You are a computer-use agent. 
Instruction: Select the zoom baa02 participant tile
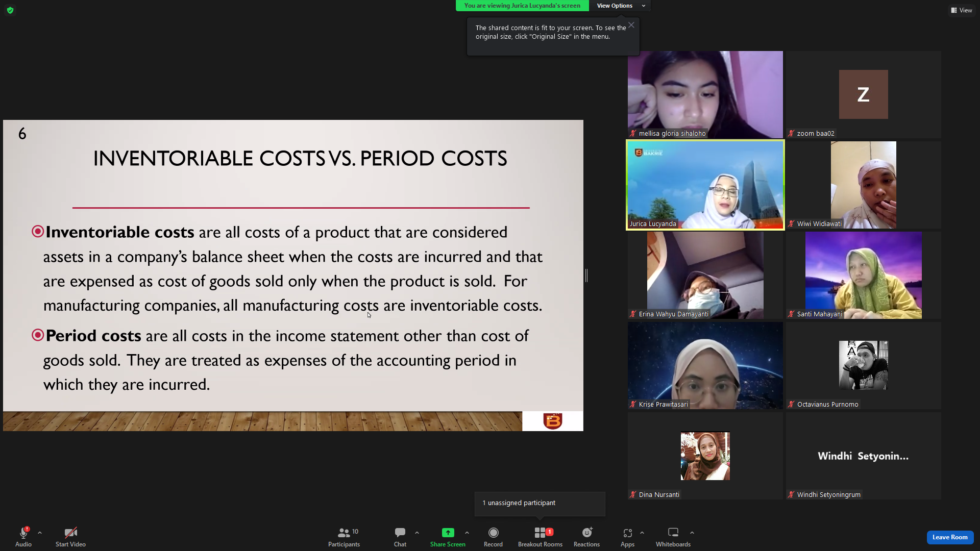point(864,94)
